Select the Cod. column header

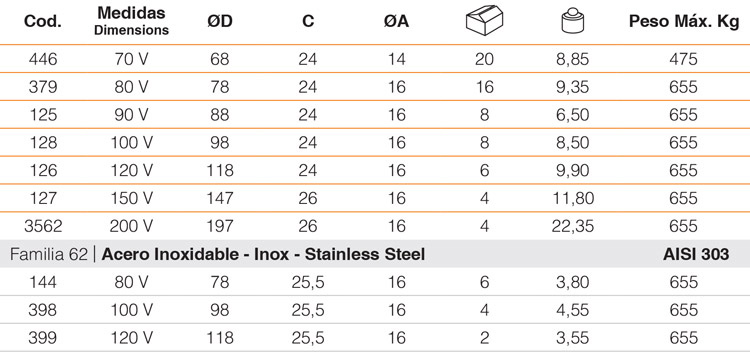point(43,22)
